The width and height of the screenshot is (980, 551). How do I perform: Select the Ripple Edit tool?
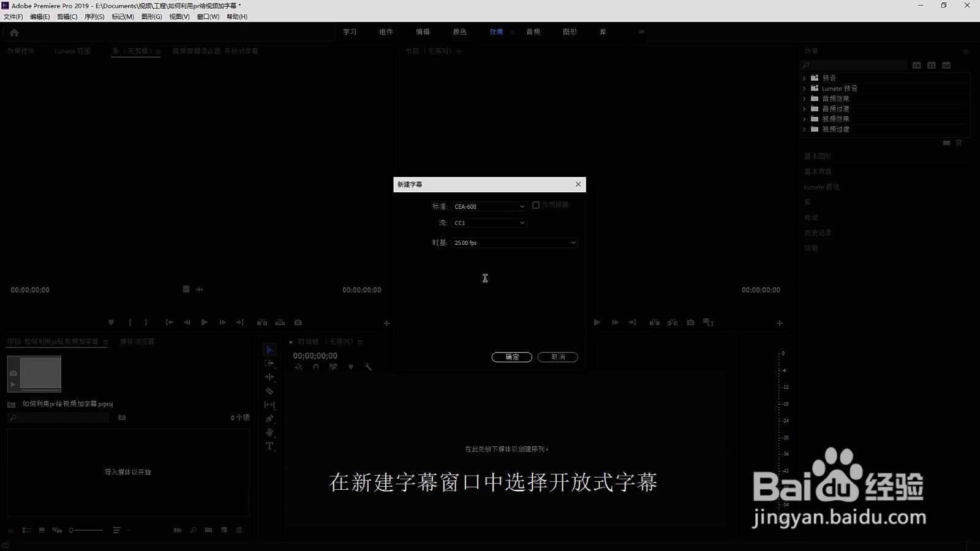(269, 377)
